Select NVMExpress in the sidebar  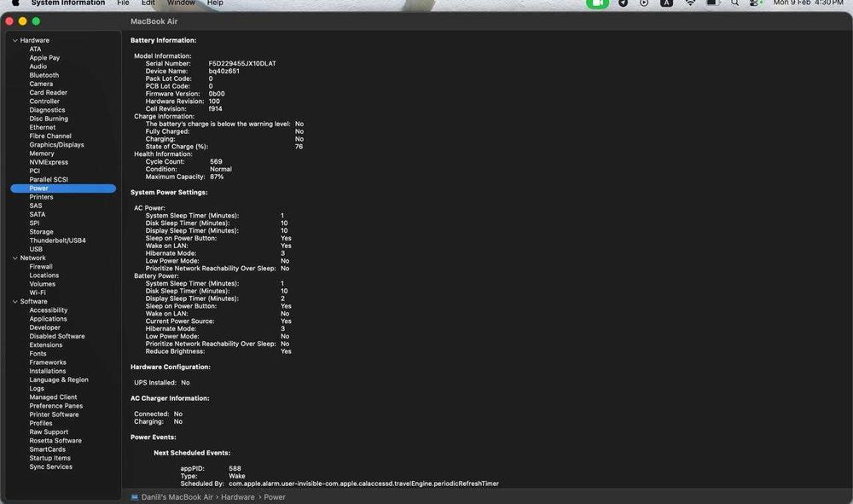49,162
